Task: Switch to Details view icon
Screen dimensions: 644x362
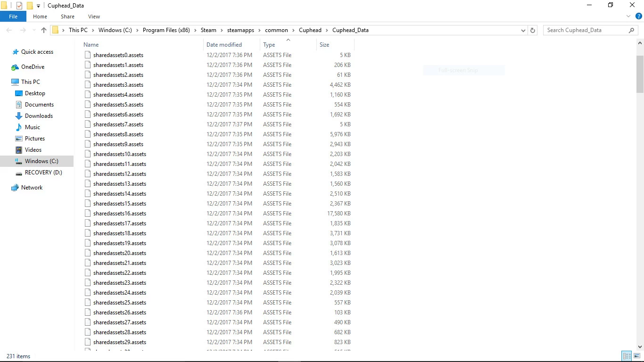Action: 627,356
